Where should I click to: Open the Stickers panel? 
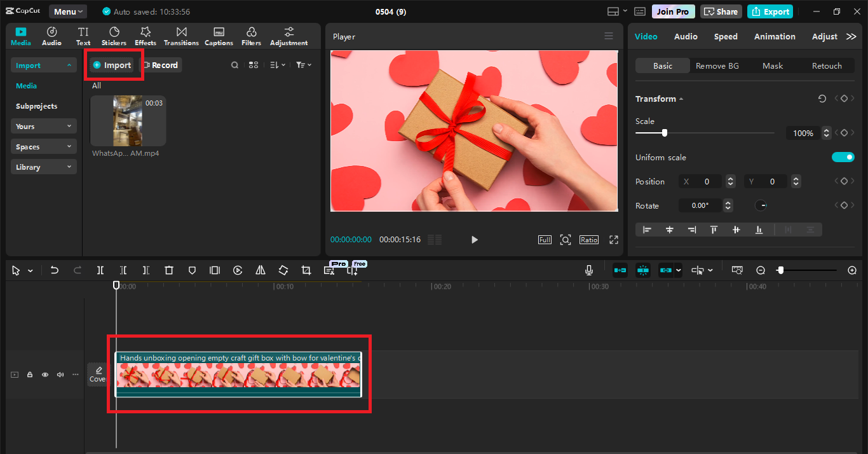pyautogui.click(x=114, y=35)
